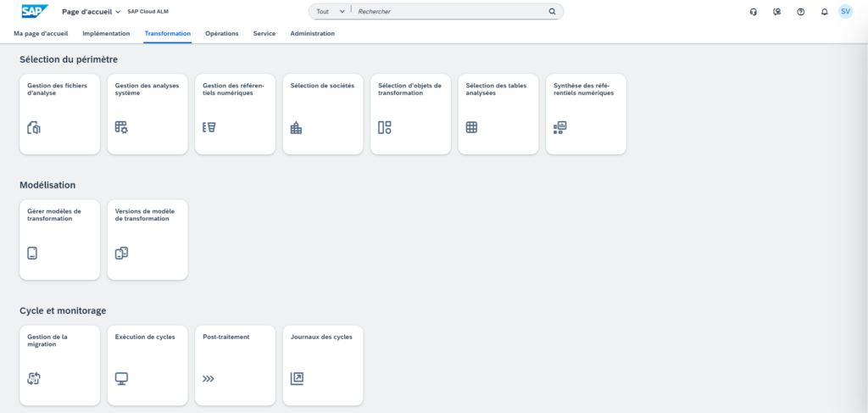
Task: Click the Gestion de la migration tile title
Action: coord(47,340)
